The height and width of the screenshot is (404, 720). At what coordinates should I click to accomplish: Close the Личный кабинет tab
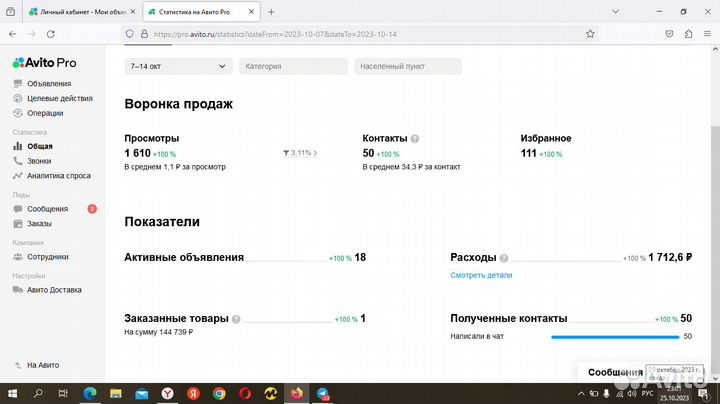click(133, 12)
